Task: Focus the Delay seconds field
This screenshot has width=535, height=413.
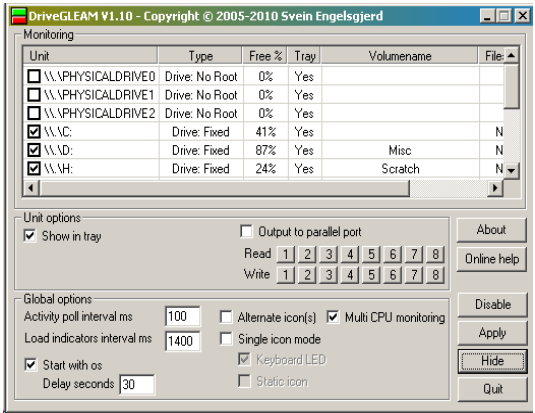Action: [x=137, y=384]
